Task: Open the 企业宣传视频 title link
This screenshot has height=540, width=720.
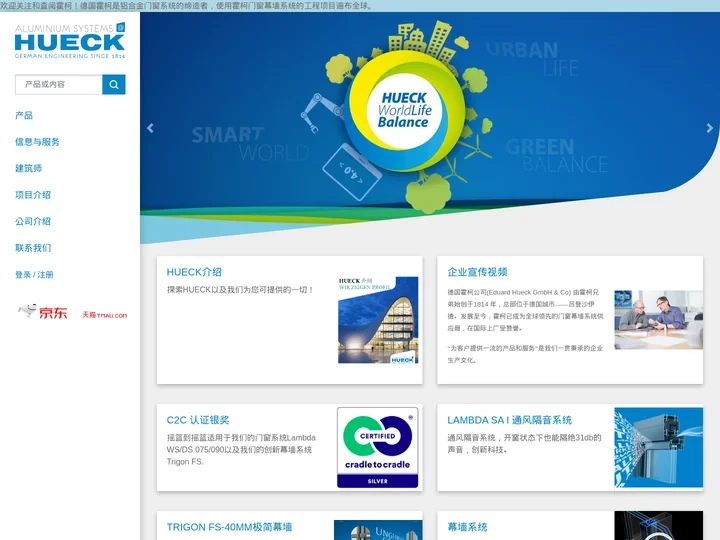Action: point(477,272)
